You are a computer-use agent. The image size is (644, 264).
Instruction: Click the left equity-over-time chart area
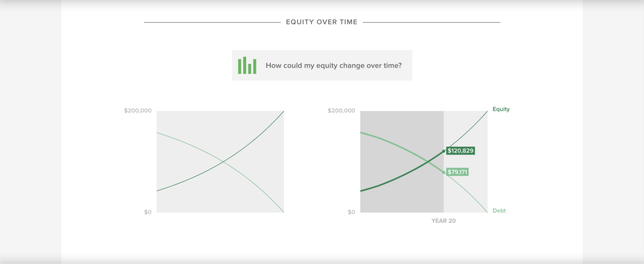point(220,162)
